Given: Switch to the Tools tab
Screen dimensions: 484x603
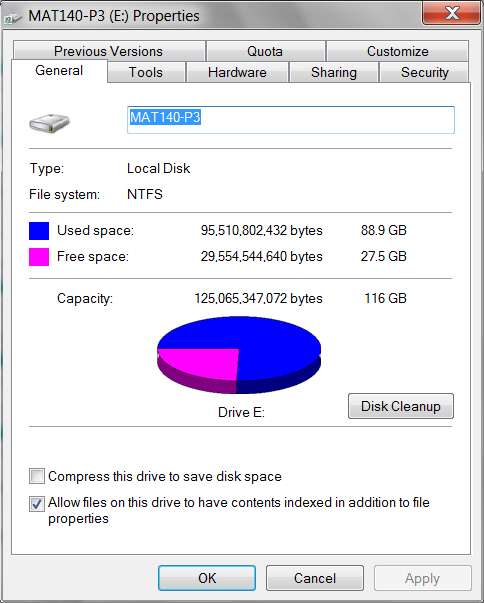Looking at the screenshot, I should 146,72.
